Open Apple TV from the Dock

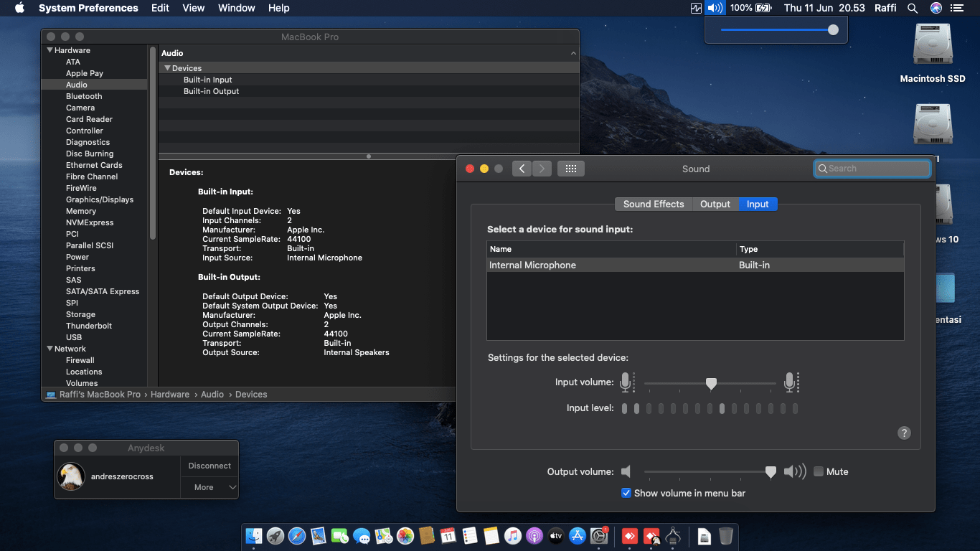[556, 535]
